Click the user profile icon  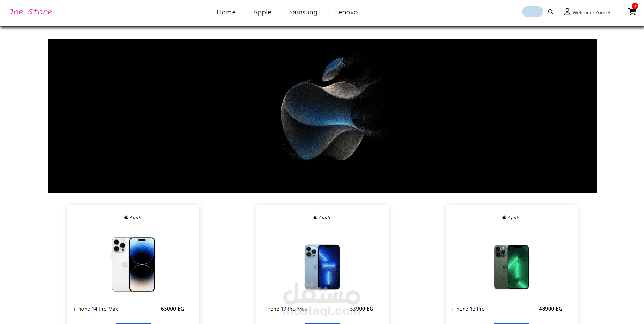pyautogui.click(x=567, y=12)
